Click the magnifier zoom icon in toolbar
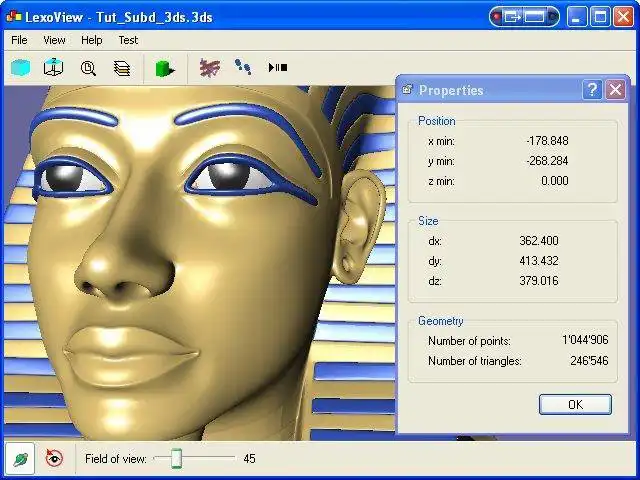Viewport: 640px width, 480px height. (x=88, y=68)
